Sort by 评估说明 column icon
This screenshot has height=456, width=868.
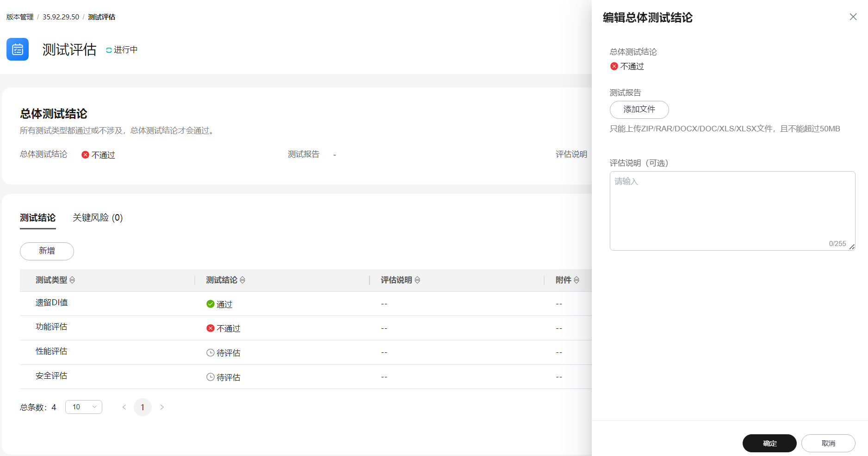[x=417, y=280]
